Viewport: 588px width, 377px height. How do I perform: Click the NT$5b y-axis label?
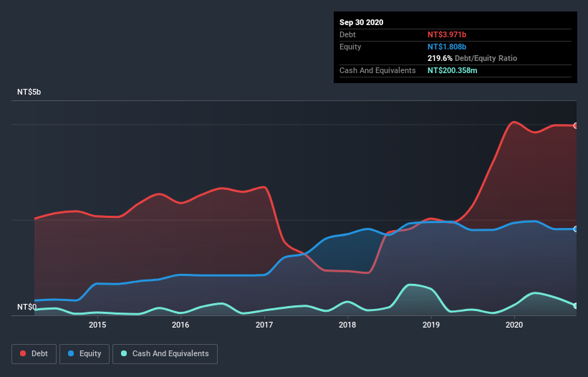coord(29,92)
